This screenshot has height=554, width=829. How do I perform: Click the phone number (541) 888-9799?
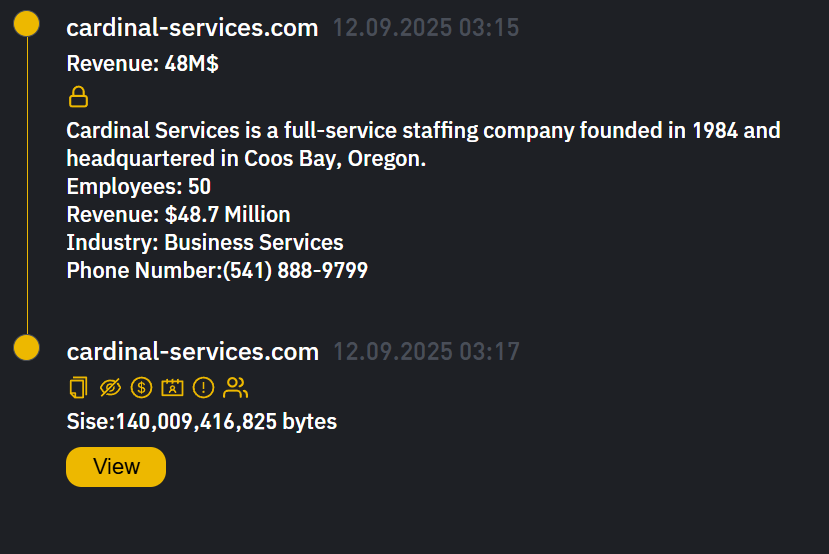point(295,270)
